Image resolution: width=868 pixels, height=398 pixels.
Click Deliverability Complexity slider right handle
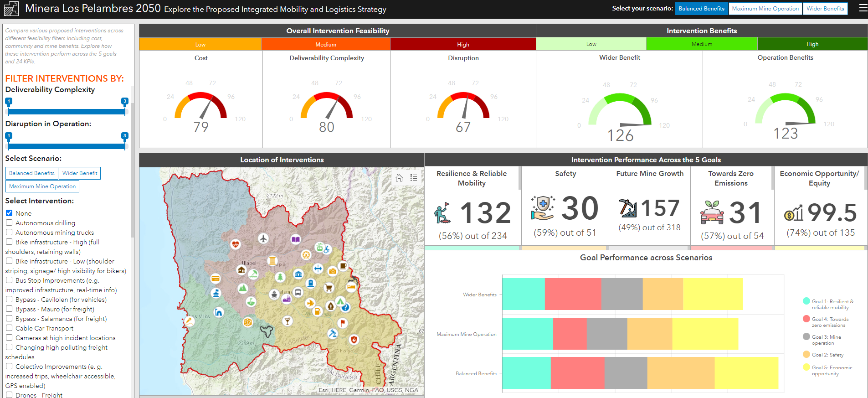[x=124, y=101]
